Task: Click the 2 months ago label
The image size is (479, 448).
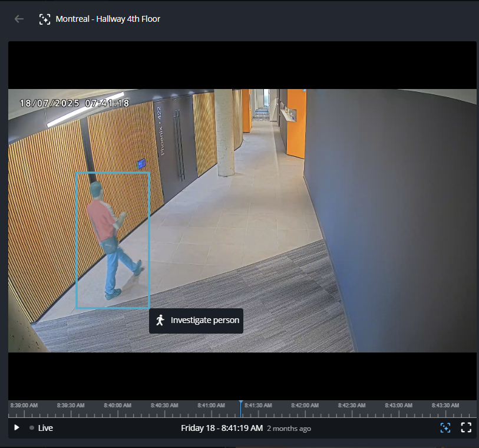Action: 289,429
